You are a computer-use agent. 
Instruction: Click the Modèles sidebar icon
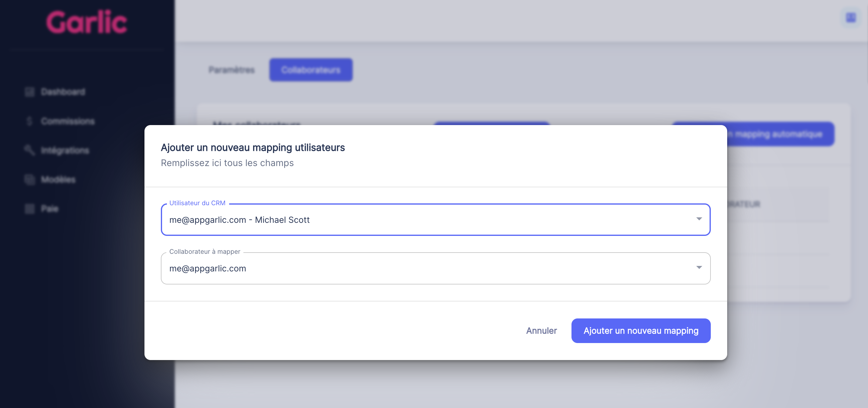[x=30, y=180]
